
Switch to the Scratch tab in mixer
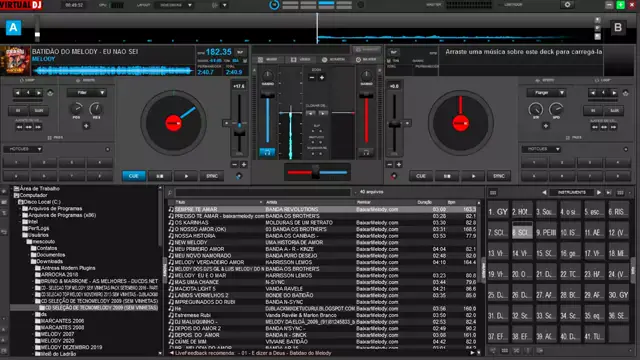click(x=333, y=60)
